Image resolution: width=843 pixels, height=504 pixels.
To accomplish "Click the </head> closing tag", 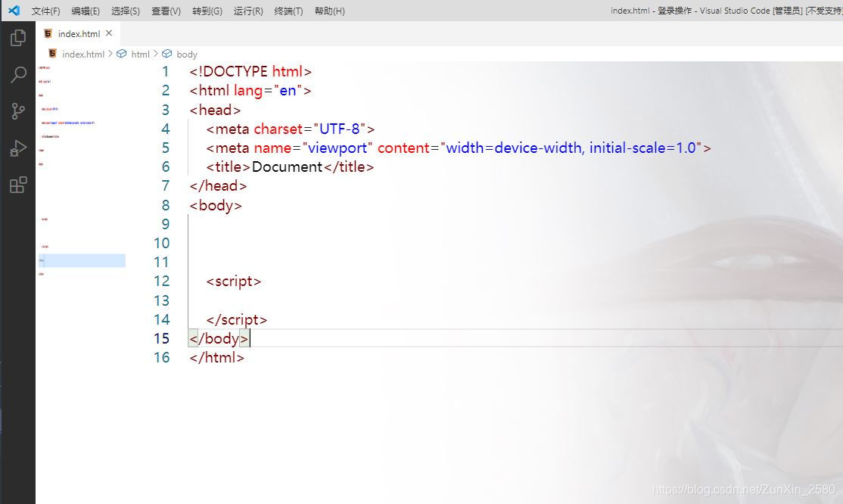I will pos(218,186).
